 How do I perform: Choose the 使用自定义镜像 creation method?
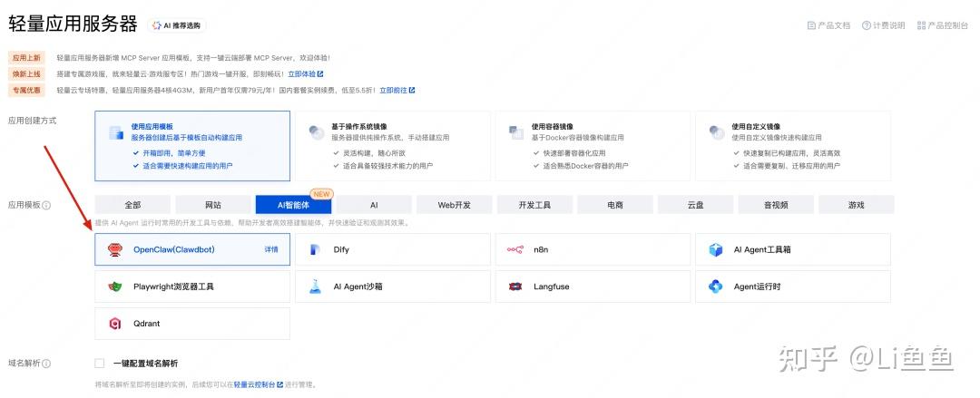pos(793,146)
